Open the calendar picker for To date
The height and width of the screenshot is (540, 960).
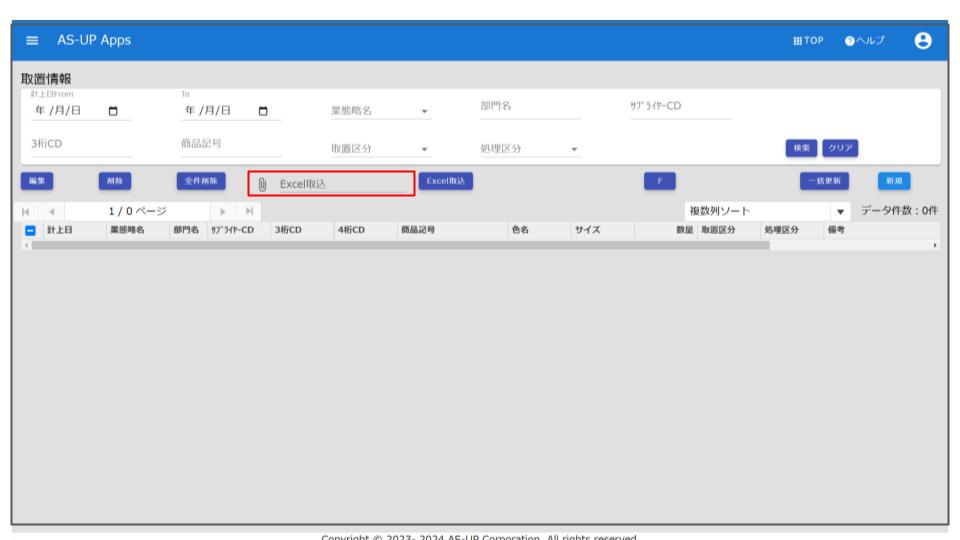tap(264, 111)
